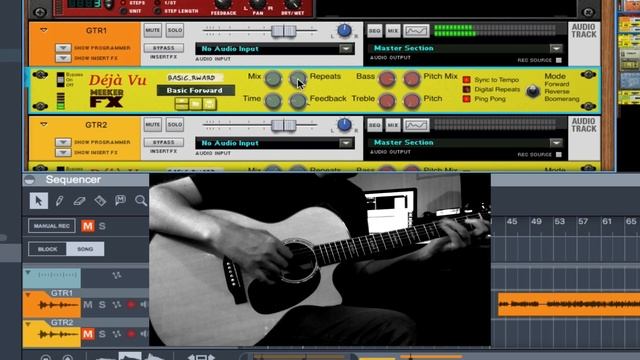640x360 pixels.
Task: Click Basic Forward patch name display
Action: click(x=196, y=91)
